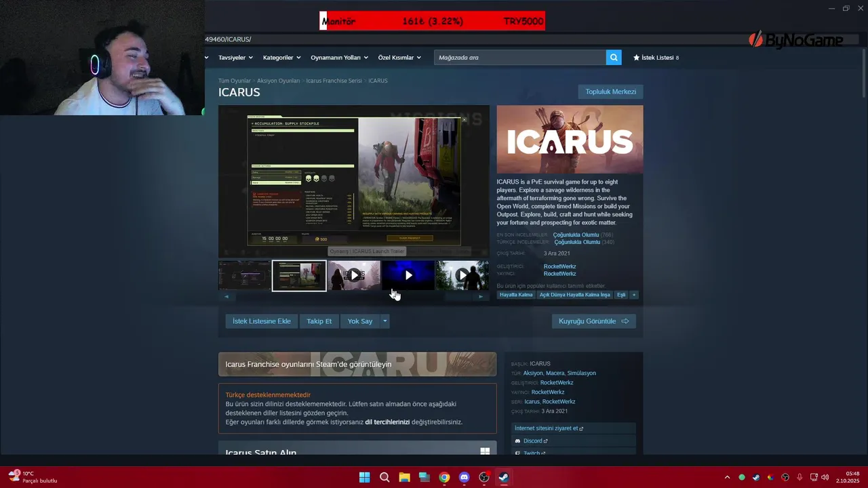Open the Discord link on store page
The width and height of the screenshot is (868, 488).
(535, 441)
